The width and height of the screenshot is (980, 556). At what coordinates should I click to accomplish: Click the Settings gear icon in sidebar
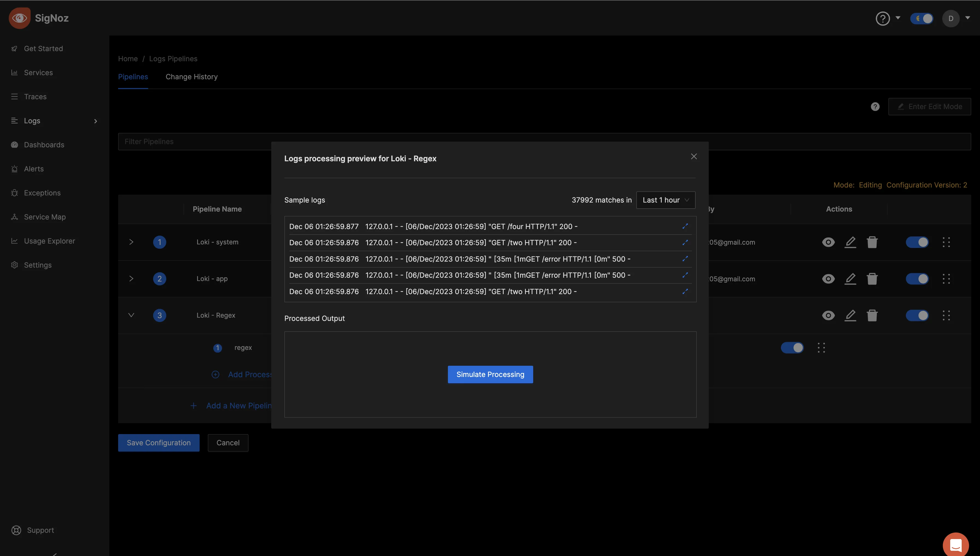coord(14,265)
